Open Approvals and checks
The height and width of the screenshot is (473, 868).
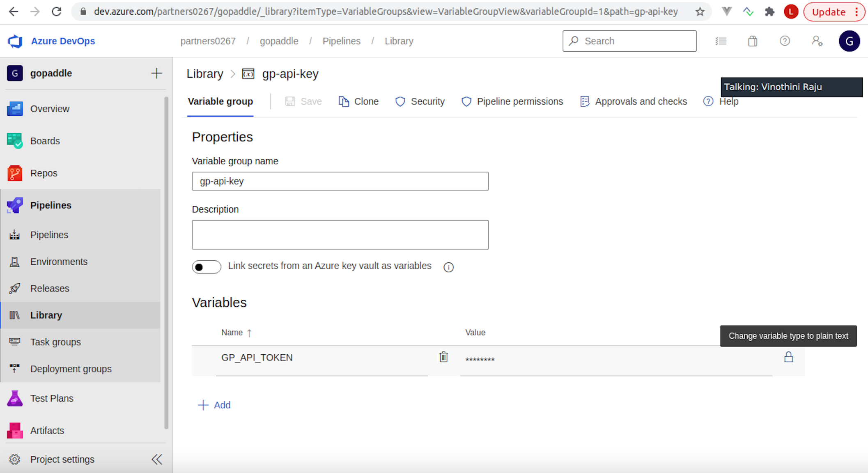(633, 101)
